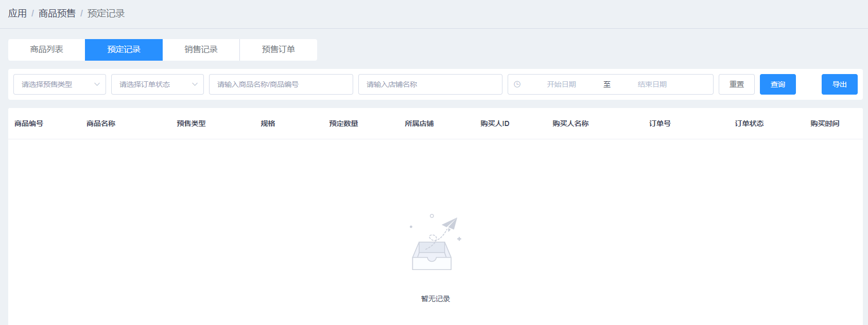The image size is (868, 325).
Task: Click the 购买时间 column header
Action: click(x=825, y=123)
